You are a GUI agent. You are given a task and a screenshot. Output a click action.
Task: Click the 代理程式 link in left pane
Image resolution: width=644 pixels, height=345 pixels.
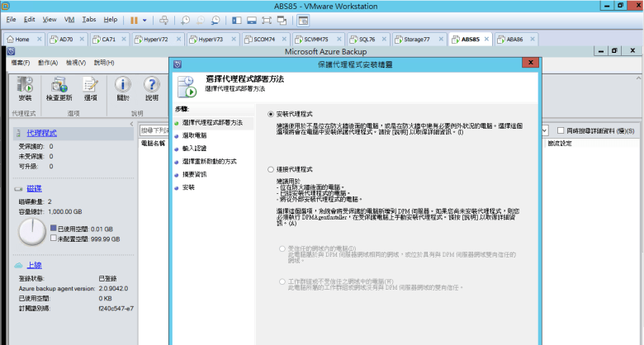(41, 132)
